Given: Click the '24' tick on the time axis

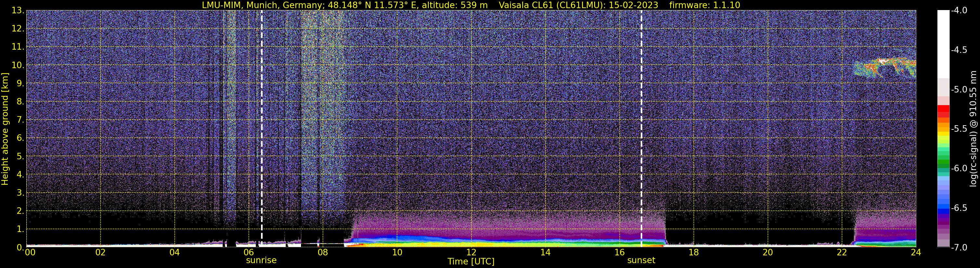Looking at the screenshot, I should click(x=916, y=252).
